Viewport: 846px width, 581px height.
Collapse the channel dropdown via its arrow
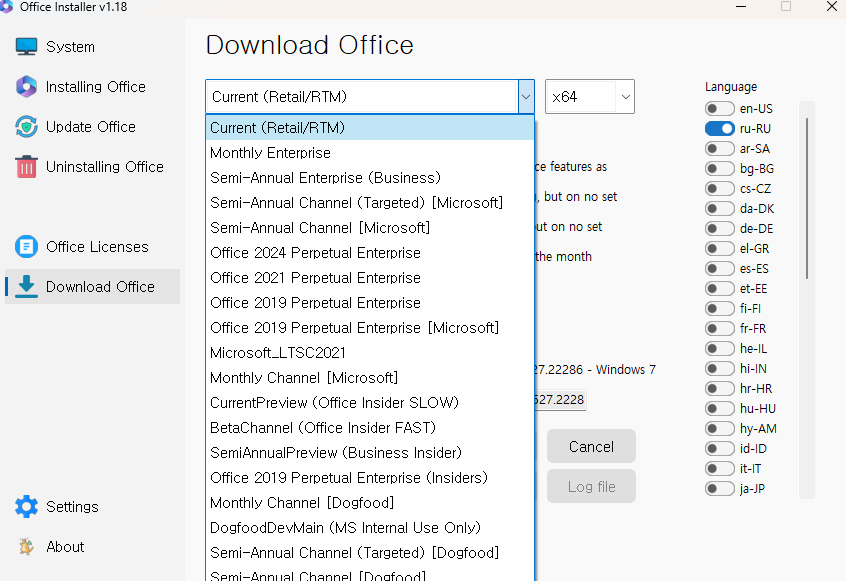click(x=526, y=97)
